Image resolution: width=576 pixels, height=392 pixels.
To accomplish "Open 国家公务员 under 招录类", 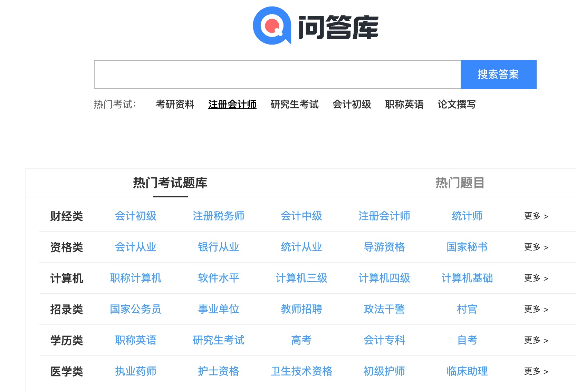I will 135,310.
